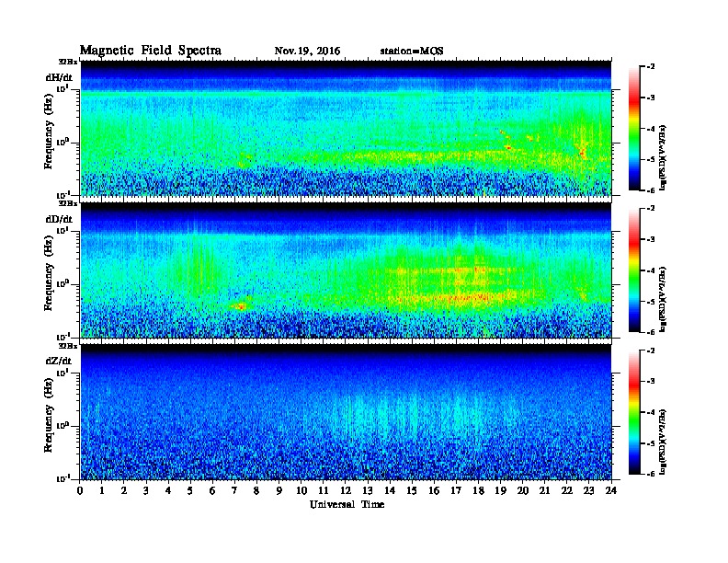Image resolution: width=728 pixels, height=563 pixels.
Task: Click the 10^0 frequency tick of dZ/dt panel
Action: (x=63, y=426)
